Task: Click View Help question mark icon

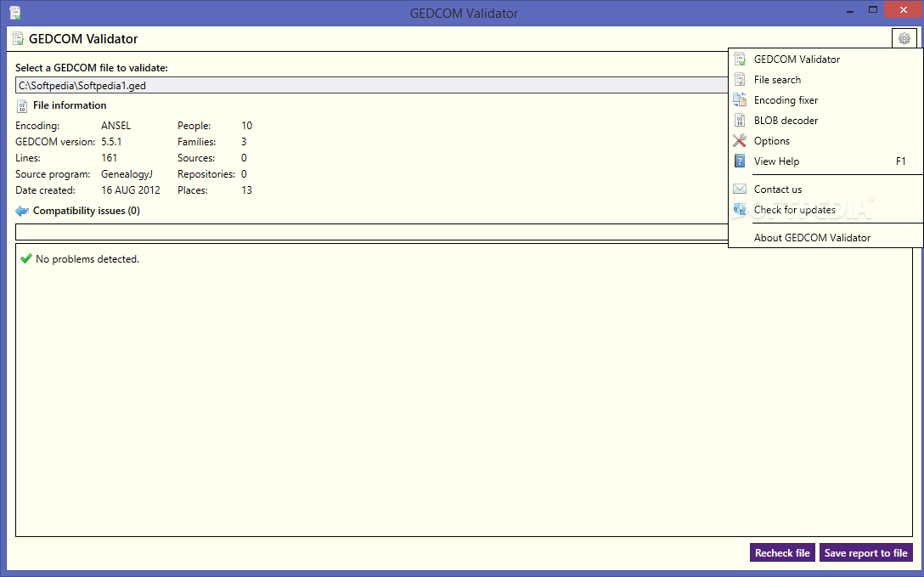Action: (740, 161)
